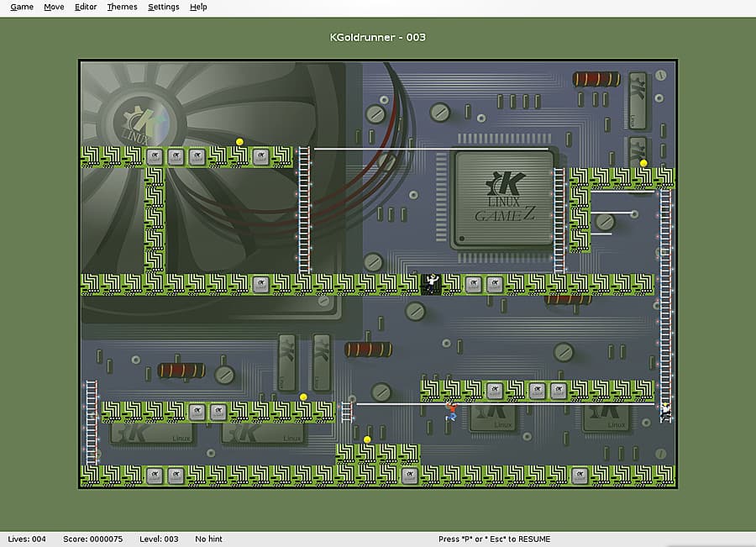Open the Editor menu

coord(86,7)
